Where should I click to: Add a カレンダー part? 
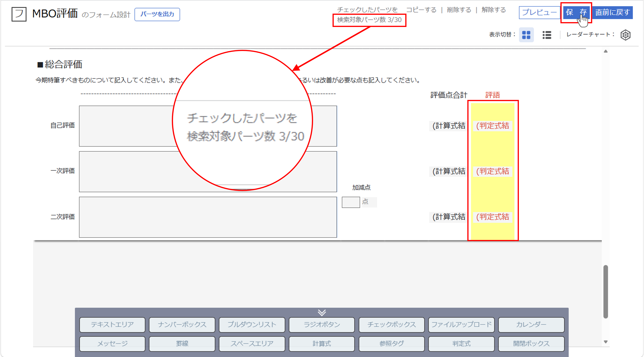(x=531, y=324)
